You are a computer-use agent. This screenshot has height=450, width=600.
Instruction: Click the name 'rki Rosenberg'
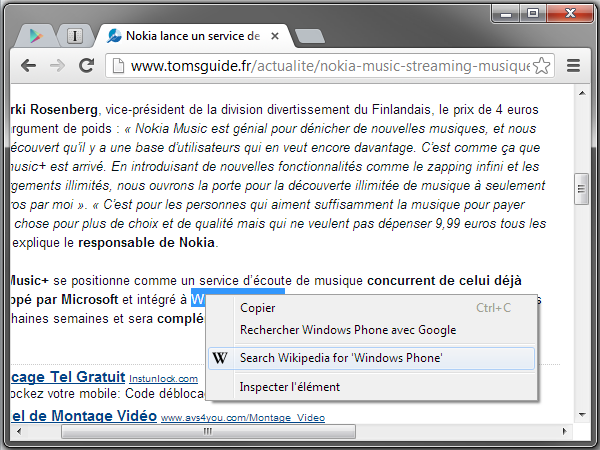pos(54,110)
